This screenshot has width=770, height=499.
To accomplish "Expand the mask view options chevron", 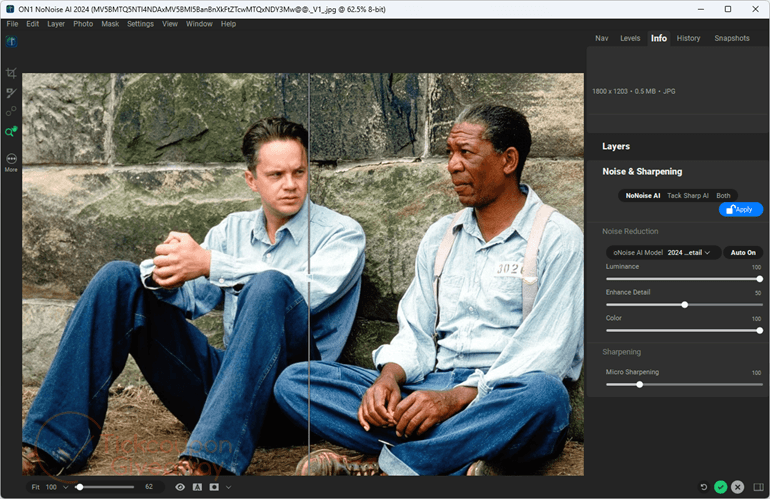I will point(228,487).
